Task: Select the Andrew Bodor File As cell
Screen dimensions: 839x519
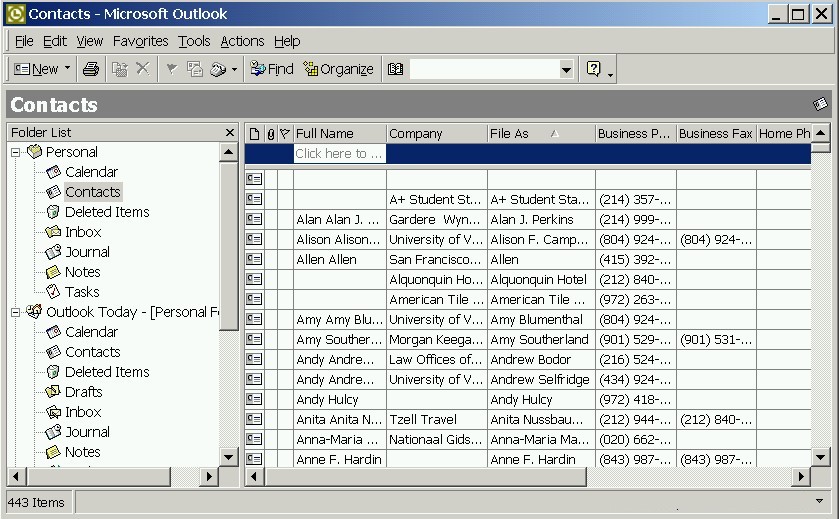Action: (x=541, y=359)
